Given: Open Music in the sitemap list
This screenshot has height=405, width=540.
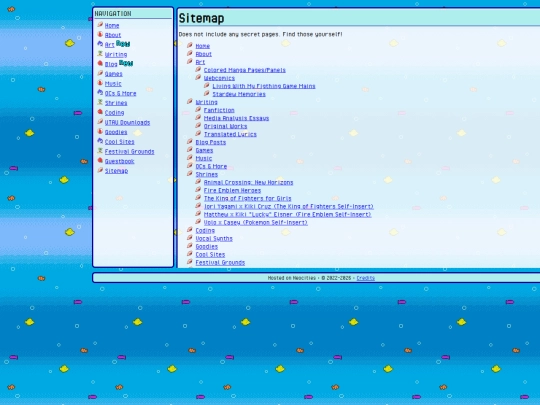Looking at the screenshot, I should (x=204, y=158).
